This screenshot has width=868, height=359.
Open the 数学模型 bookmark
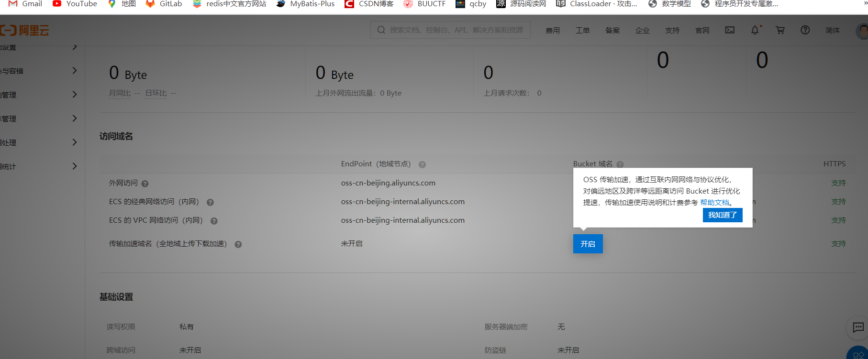(669, 4)
